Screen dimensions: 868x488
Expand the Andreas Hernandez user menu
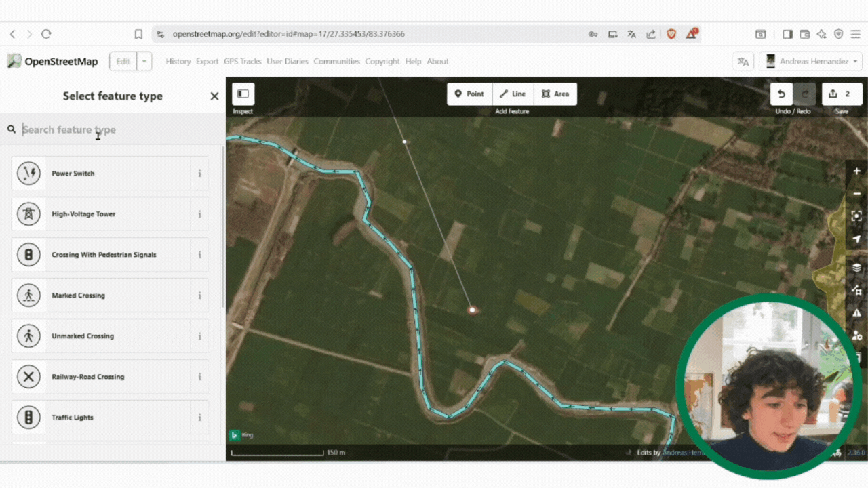click(x=810, y=61)
